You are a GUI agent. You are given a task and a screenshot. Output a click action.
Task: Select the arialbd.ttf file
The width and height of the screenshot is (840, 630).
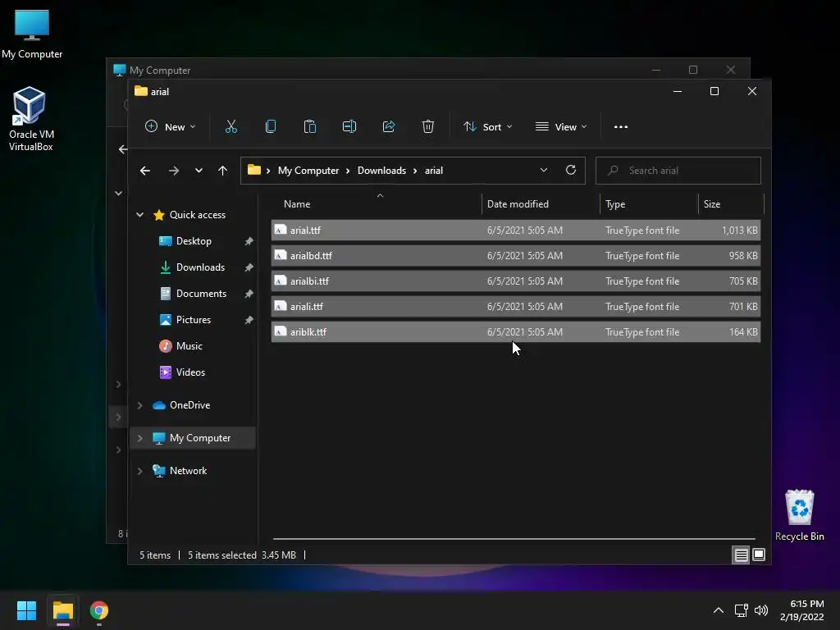(x=515, y=256)
